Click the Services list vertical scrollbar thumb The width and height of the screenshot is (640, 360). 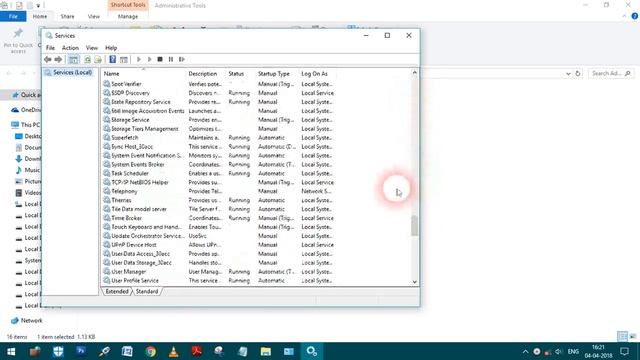pos(415,226)
